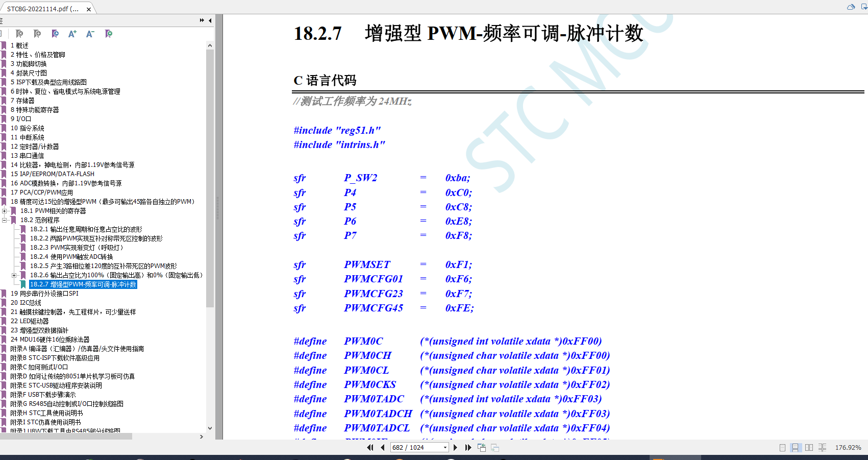Click the bookmark panel vertical scrollbar thumb
Viewport: 868px width, 460px height.
pos(210,178)
